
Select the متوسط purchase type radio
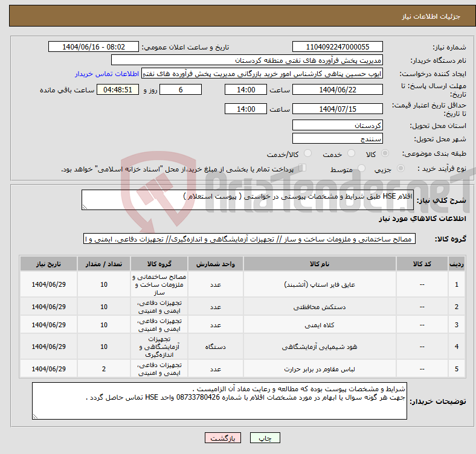point(361,168)
